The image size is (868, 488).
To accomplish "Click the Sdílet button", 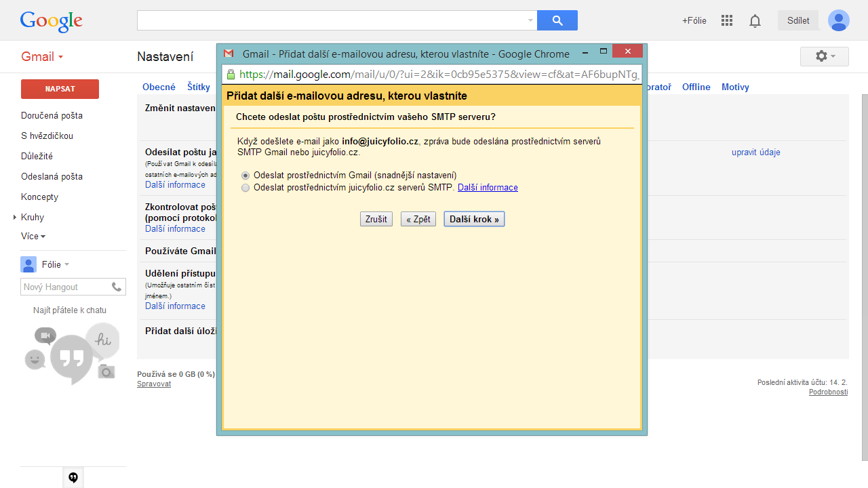I will pos(798,20).
